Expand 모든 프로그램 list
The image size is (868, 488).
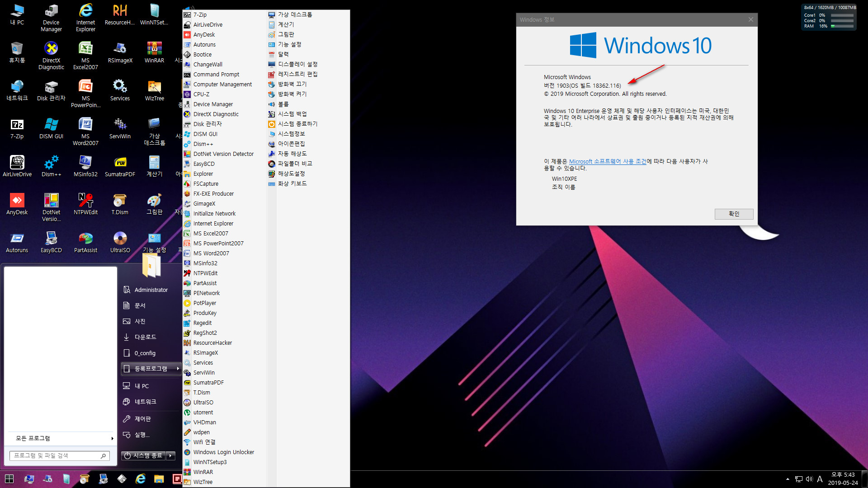click(61, 438)
